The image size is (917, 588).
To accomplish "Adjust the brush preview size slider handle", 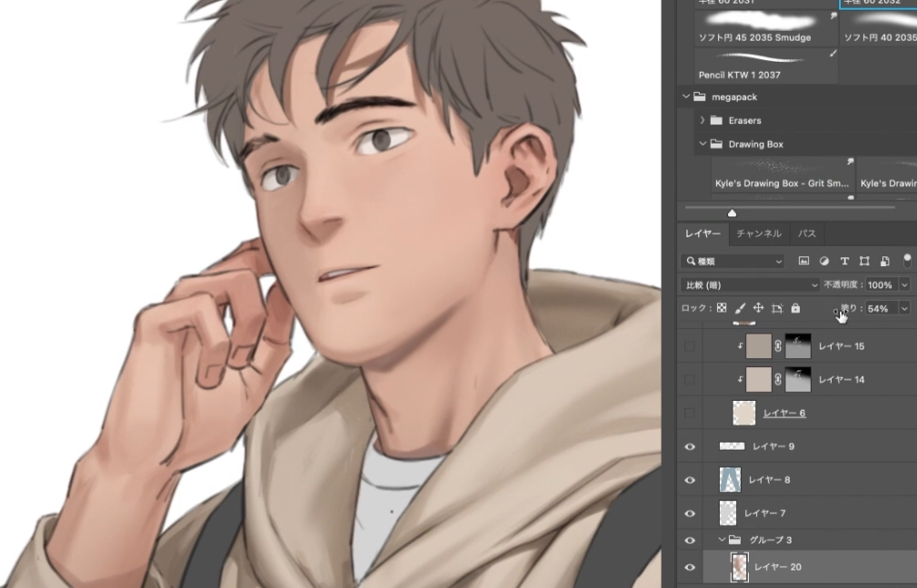I will (732, 213).
